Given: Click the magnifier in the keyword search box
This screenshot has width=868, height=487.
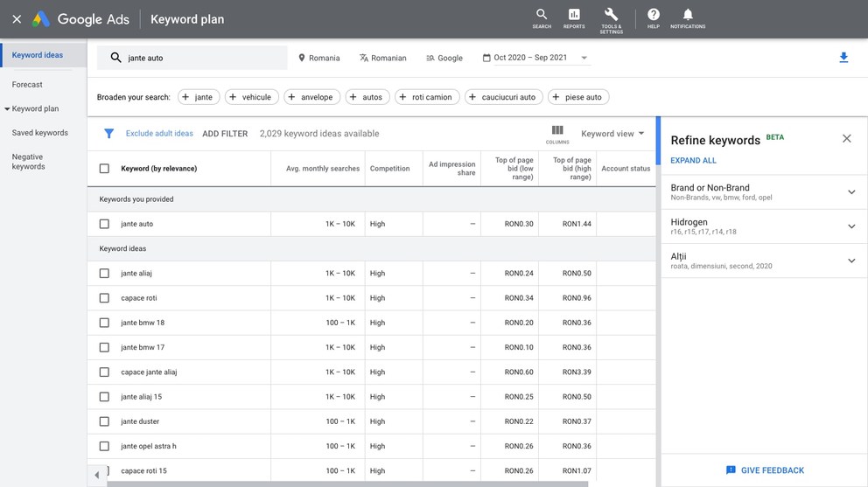Looking at the screenshot, I should [115, 58].
